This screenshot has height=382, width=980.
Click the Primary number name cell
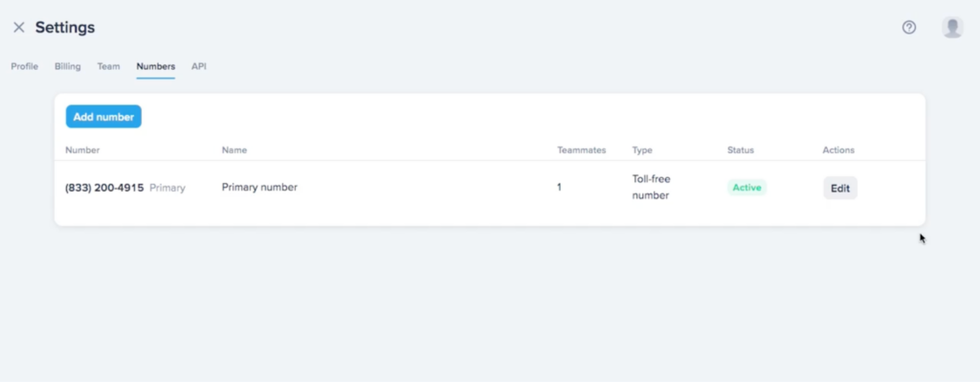[259, 187]
